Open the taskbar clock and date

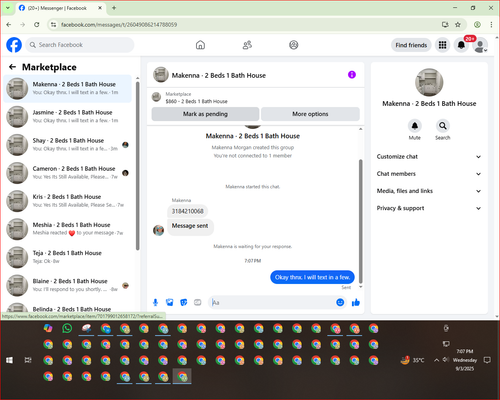pos(465,360)
